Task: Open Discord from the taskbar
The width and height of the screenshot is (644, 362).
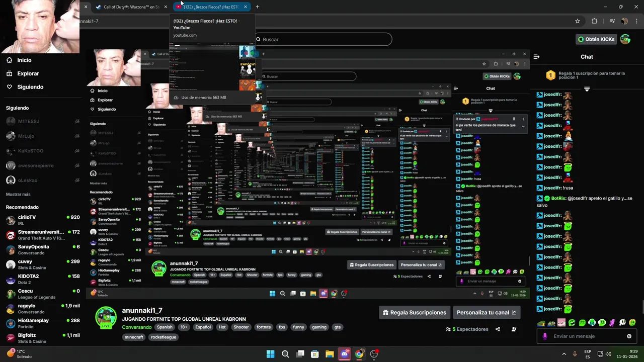Action: (x=345, y=354)
